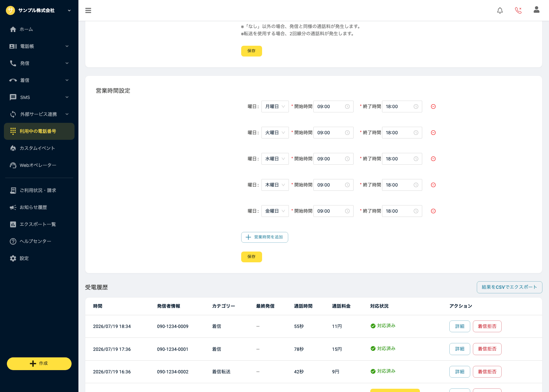Expand the 外部サービス連携 submenu chevron
The height and width of the screenshot is (392, 549).
[x=67, y=114]
